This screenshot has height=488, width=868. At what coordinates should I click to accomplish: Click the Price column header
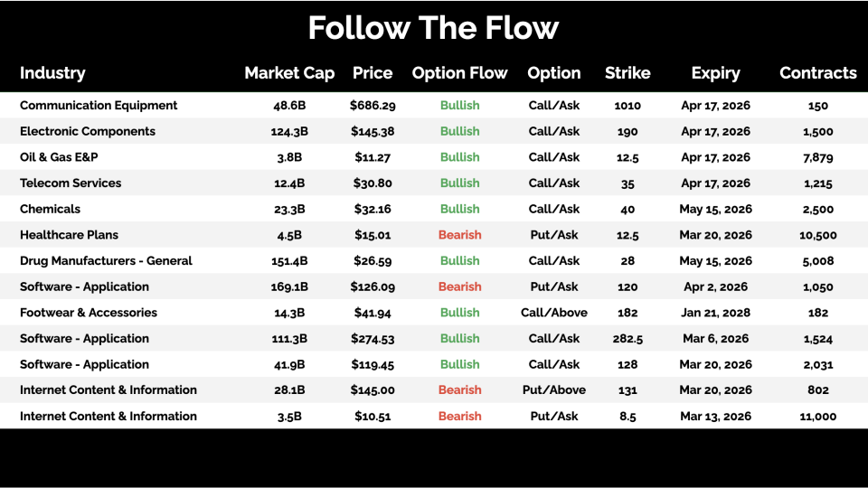click(373, 73)
